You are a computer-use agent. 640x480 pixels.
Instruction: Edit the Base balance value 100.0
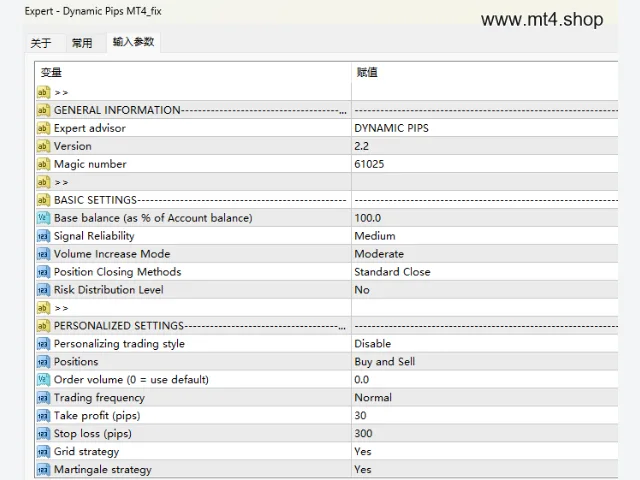[x=368, y=218]
